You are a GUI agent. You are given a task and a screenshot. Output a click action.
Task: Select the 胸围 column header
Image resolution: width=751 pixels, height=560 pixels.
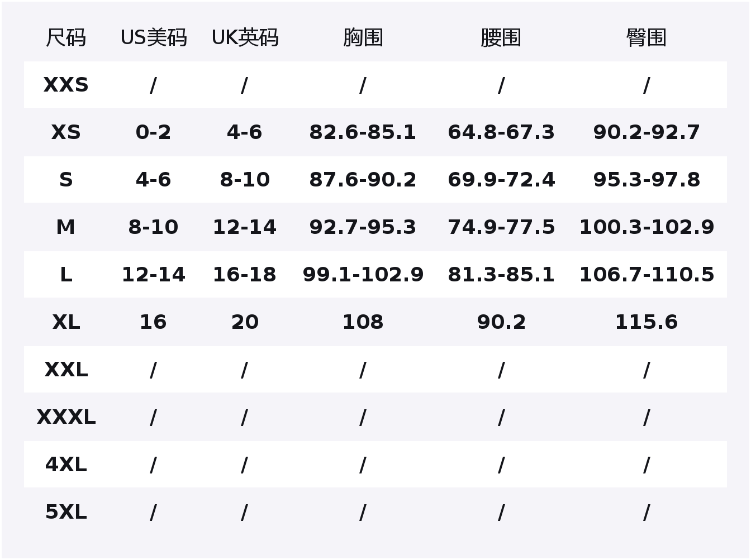[x=363, y=38]
